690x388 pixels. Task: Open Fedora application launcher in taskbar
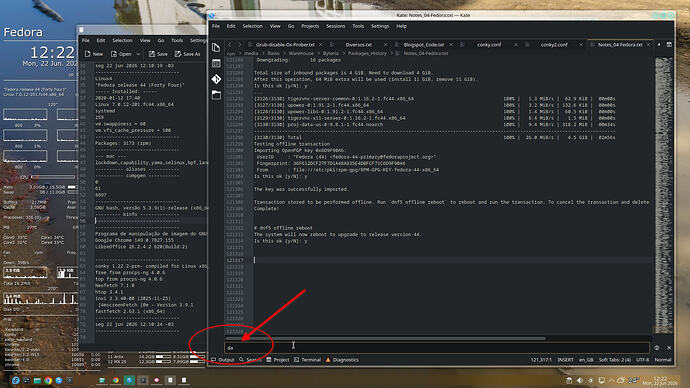click(x=15, y=380)
